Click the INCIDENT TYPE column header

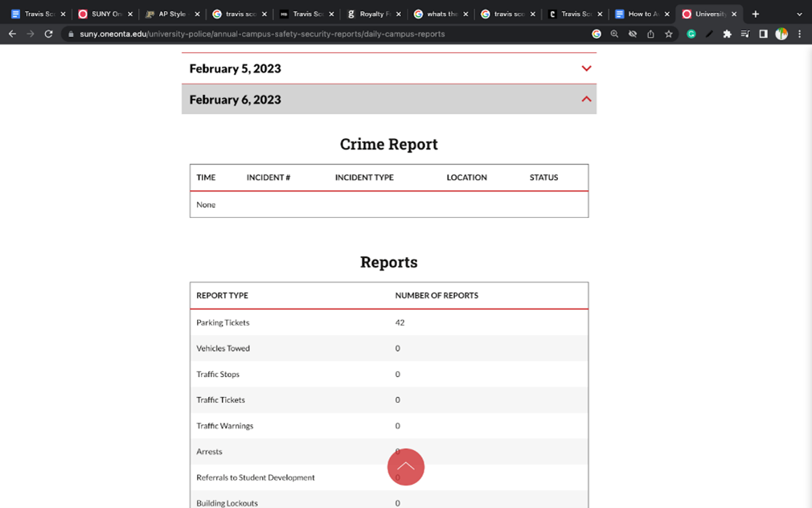pyautogui.click(x=364, y=178)
